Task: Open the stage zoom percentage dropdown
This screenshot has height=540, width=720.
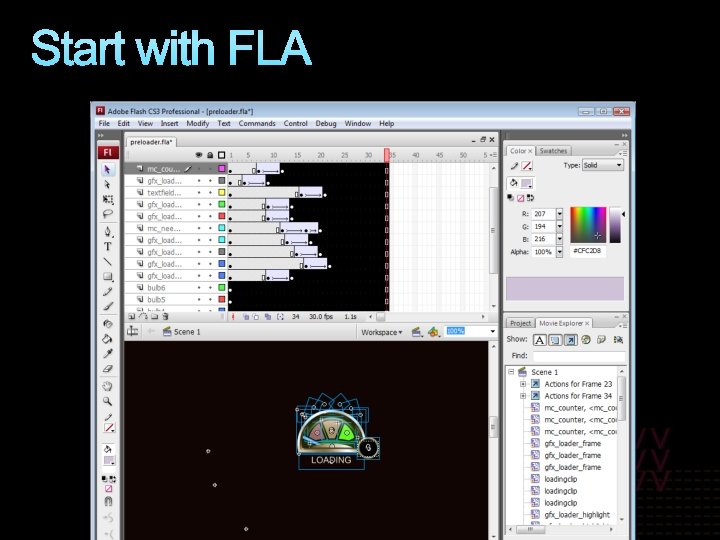Action: (x=492, y=331)
